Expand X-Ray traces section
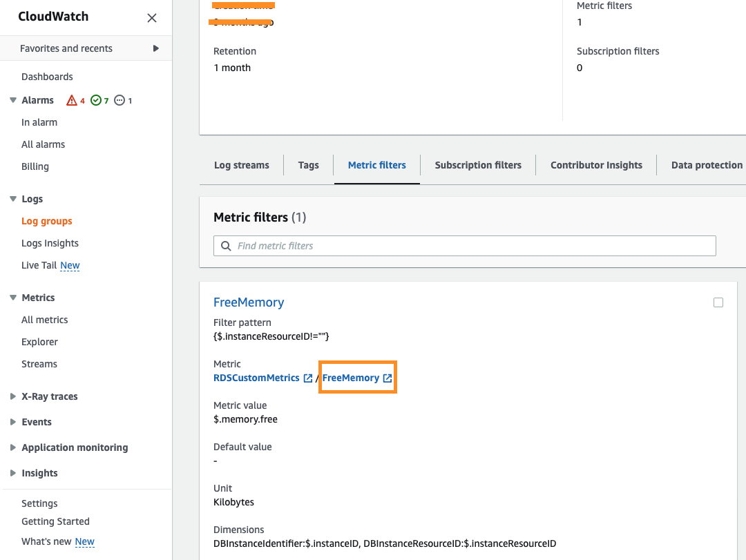The image size is (746, 560). 13,396
